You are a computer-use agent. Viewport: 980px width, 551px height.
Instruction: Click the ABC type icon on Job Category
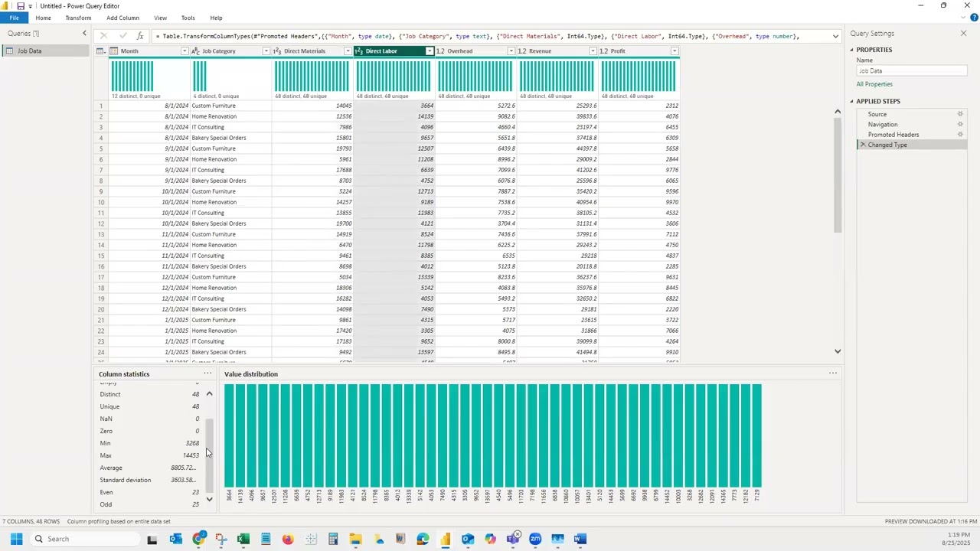pyautogui.click(x=196, y=51)
